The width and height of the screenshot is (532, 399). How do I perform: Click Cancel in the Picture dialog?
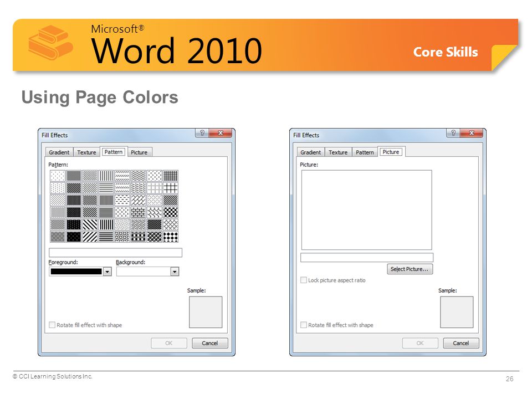[x=461, y=343]
